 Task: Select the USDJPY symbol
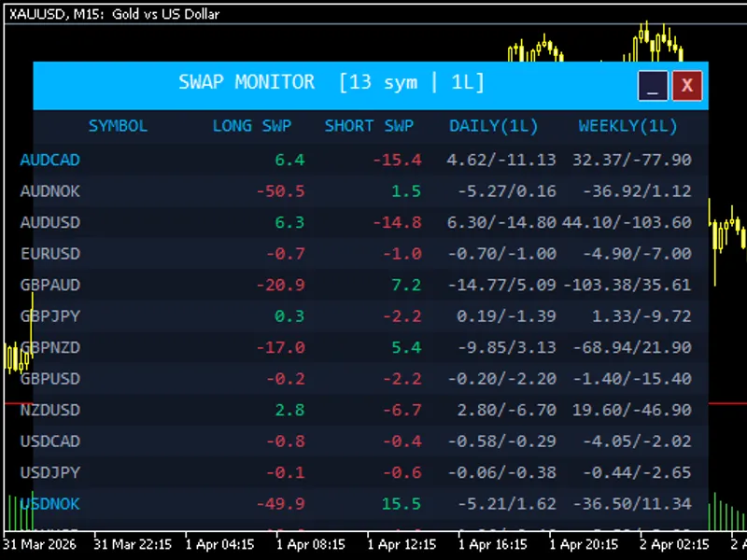50,472
